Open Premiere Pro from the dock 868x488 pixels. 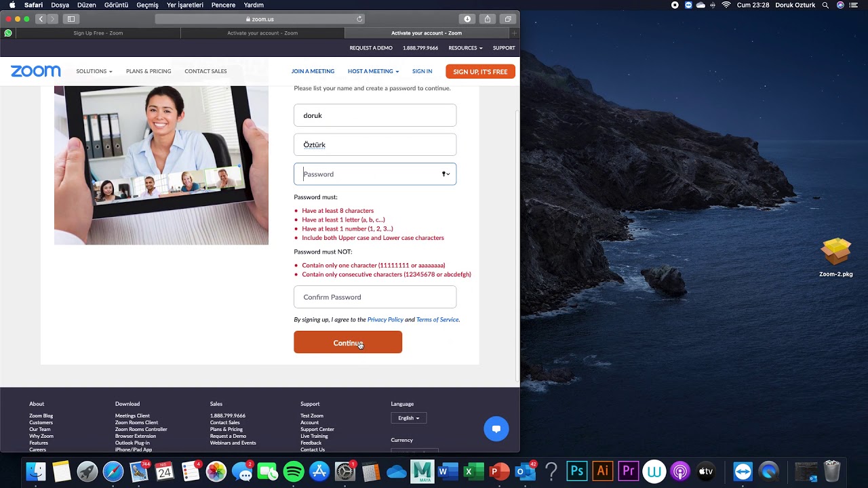(629, 471)
